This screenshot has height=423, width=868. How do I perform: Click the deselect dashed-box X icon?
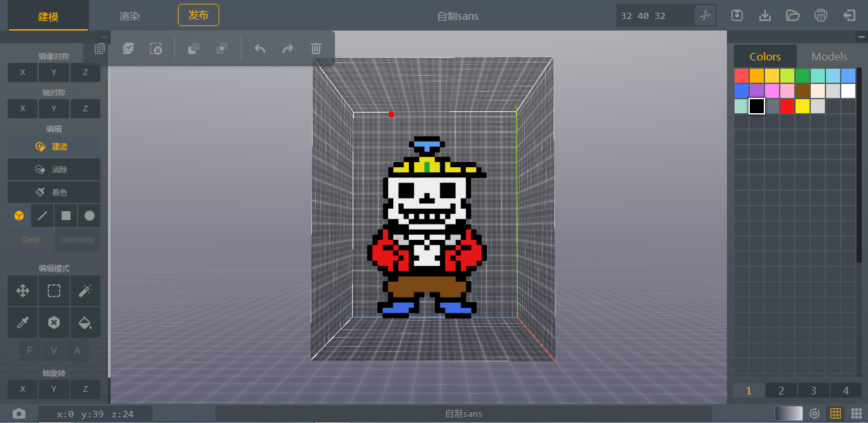tap(156, 48)
